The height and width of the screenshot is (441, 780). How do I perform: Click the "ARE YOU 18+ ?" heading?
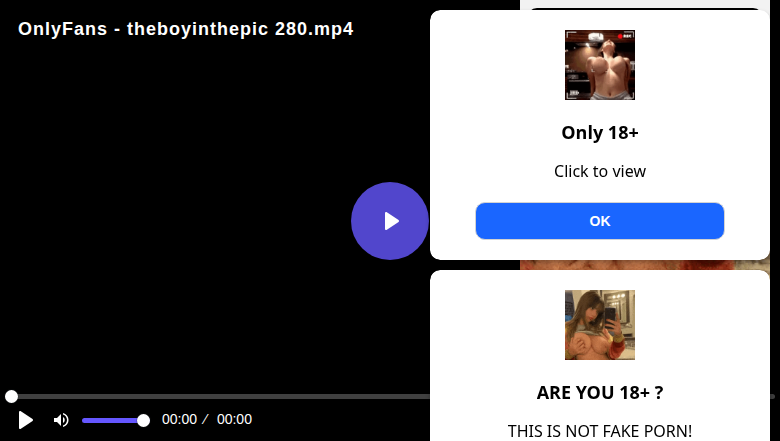click(599, 393)
